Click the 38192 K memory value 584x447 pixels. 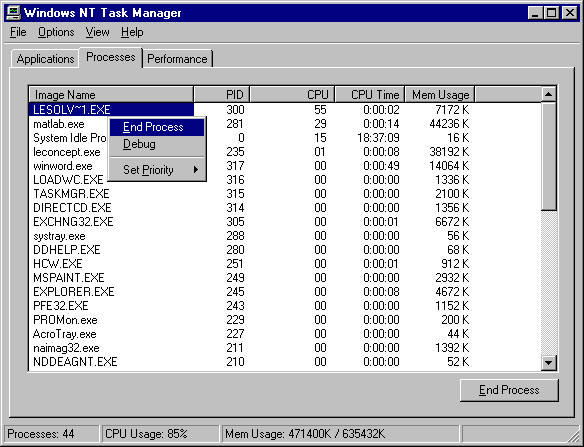click(x=449, y=152)
